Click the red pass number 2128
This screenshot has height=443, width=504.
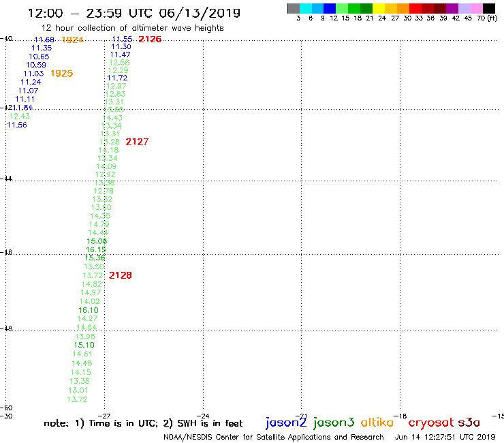(121, 275)
